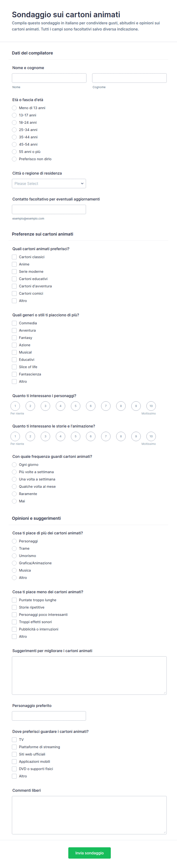The width and height of the screenshot is (177, 868).
Task: Select Più volte a settimana frequency
Action: tap(14, 472)
